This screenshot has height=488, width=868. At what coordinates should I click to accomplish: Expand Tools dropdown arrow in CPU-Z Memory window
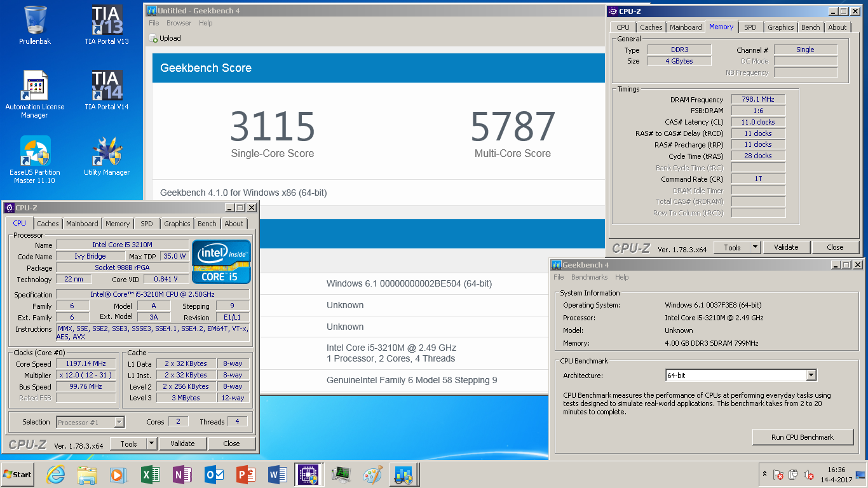point(756,247)
